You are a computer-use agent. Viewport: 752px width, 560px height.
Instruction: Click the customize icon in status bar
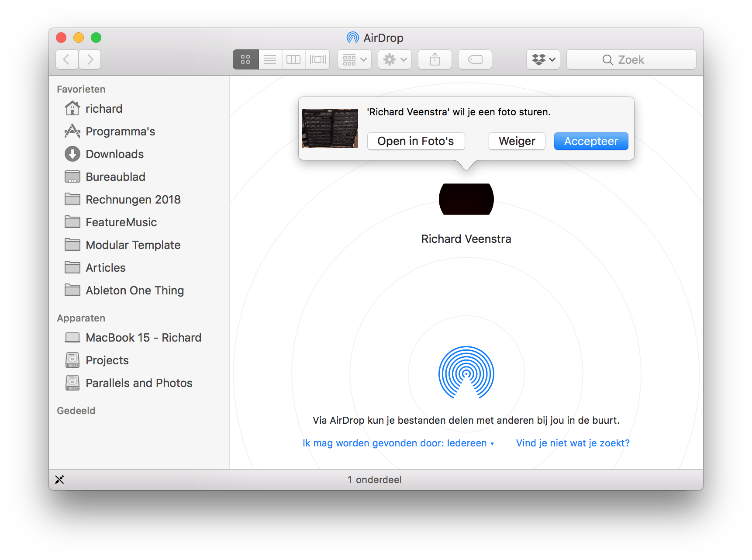(60, 480)
